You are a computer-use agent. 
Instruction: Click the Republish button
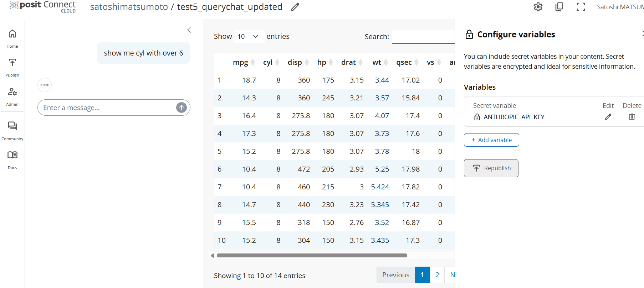491,168
